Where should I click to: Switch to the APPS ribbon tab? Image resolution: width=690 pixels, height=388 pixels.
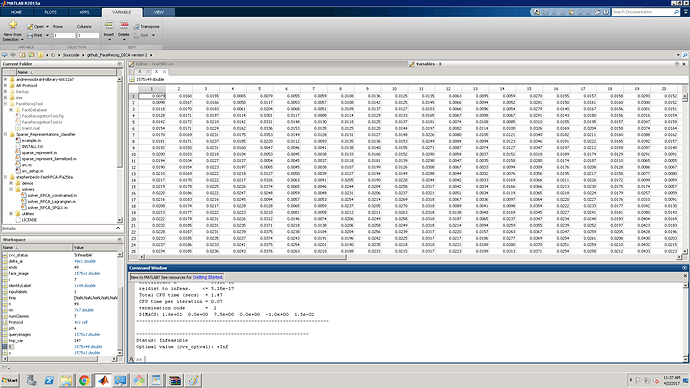[84, 12]
